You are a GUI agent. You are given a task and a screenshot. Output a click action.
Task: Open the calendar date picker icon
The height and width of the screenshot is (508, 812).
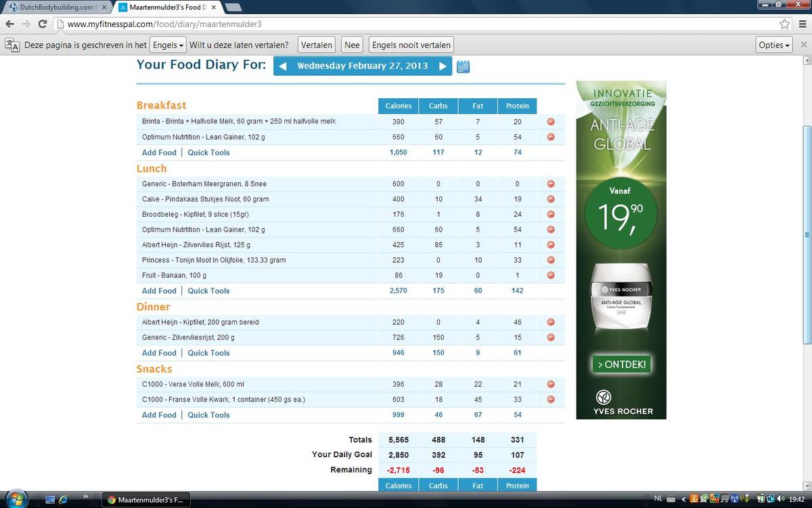[x=464, y=66]
